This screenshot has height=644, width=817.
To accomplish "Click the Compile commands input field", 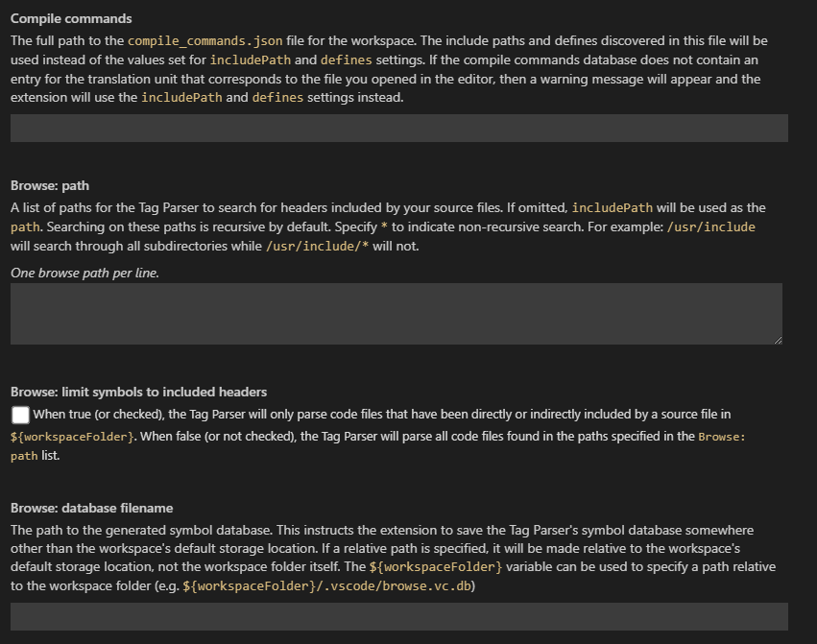I will [x=396, y=129].
